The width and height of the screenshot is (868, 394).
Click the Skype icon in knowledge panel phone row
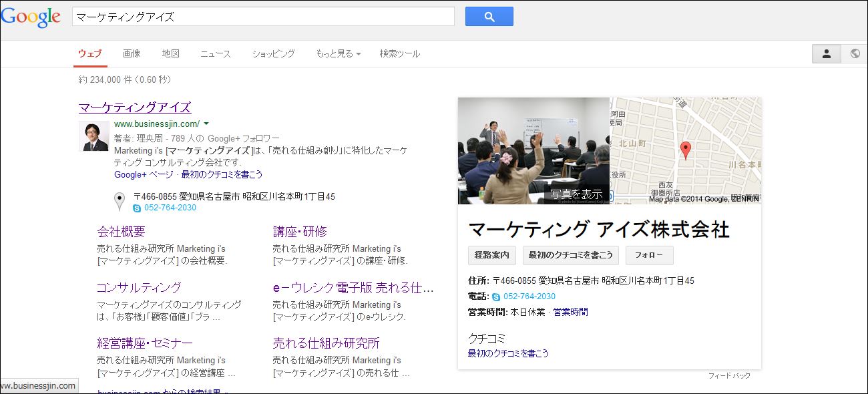tap(496, 297)
